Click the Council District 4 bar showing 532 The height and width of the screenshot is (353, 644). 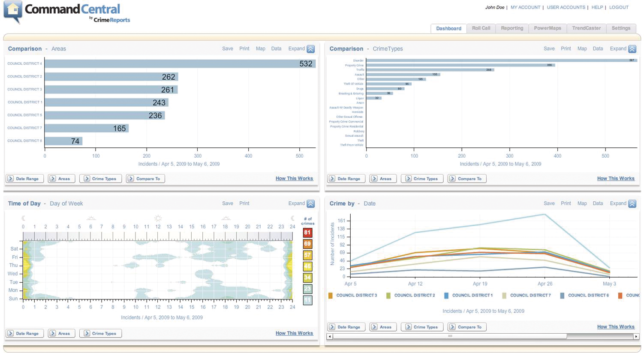coord(180,64)
